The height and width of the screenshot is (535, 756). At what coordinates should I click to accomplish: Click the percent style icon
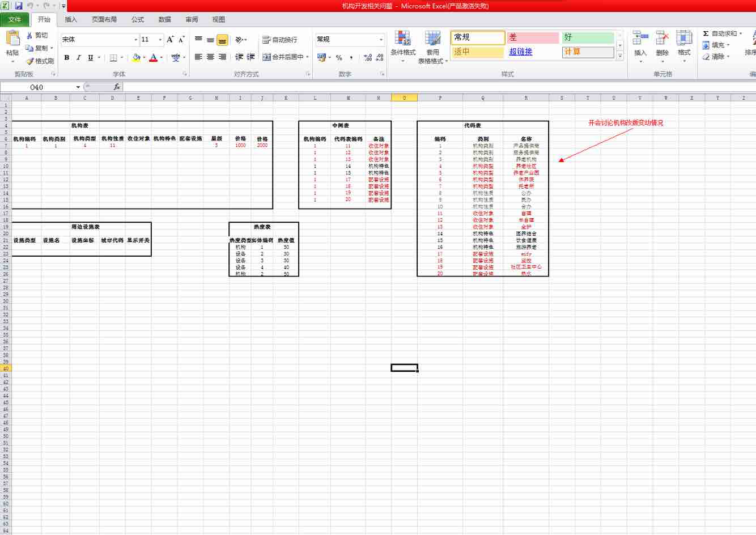339,57
